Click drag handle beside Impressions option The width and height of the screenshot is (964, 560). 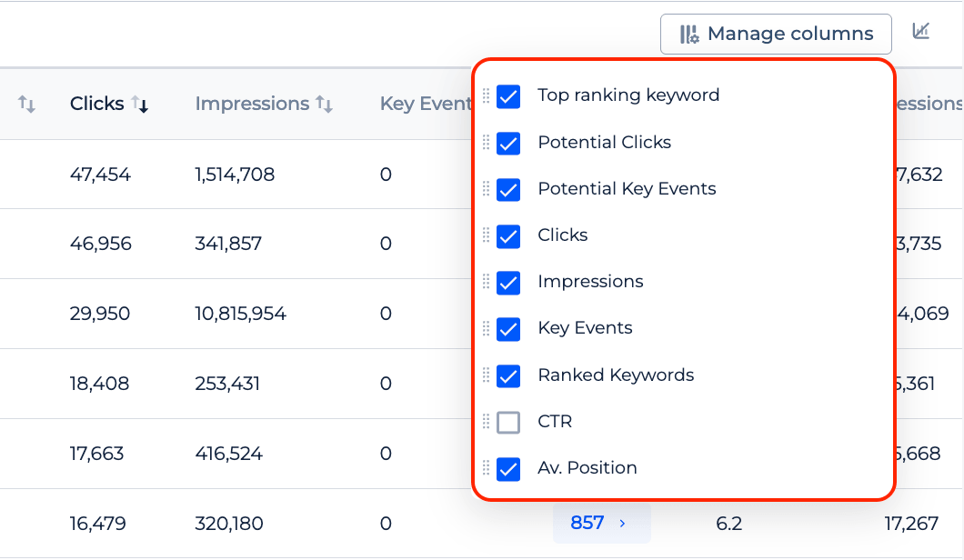coord(486,282)
